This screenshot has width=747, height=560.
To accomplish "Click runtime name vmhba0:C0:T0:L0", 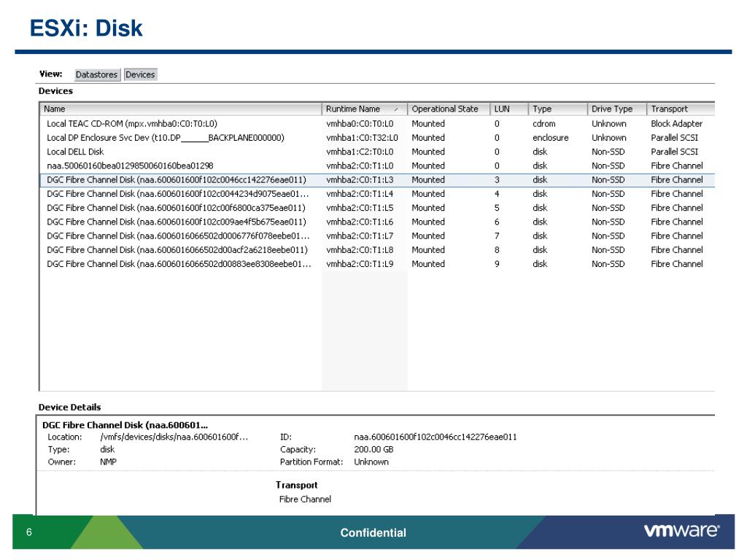I will pos(360,124).
